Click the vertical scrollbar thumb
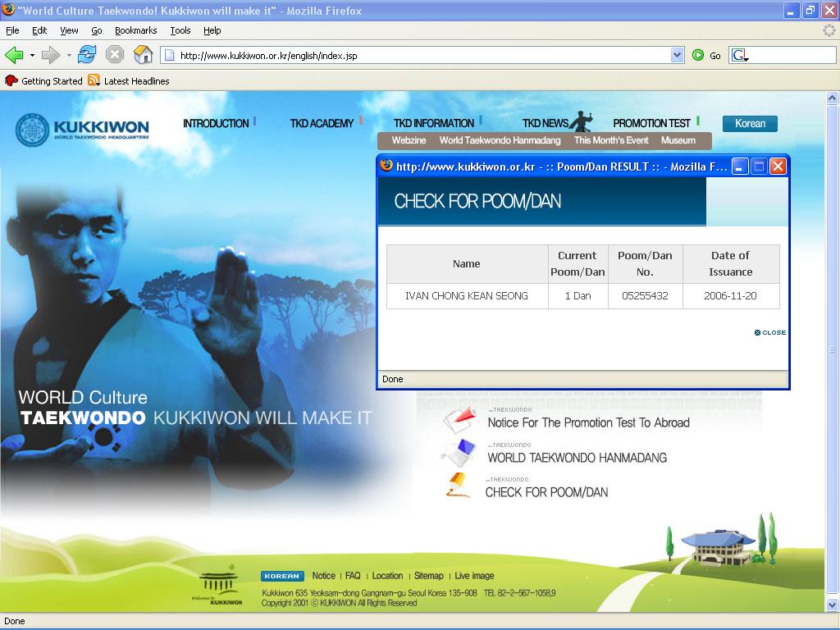Viewport: 840px width, 630px height. pyautogui.click(x=832, y=349)
